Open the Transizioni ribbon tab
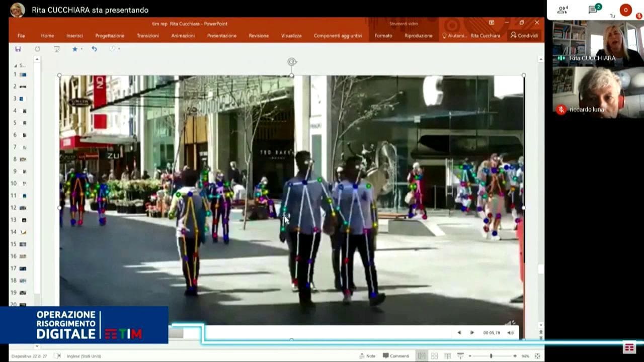The image size is (644, 362). (147, 36)
